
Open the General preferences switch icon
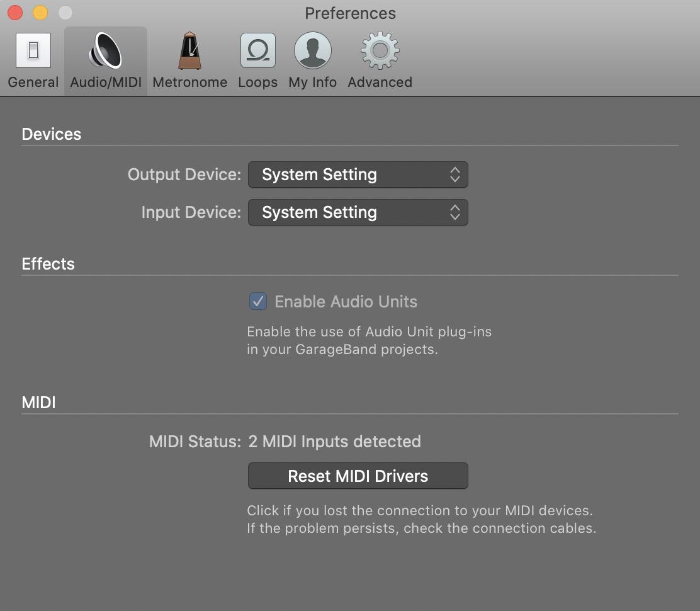point(33,51)
